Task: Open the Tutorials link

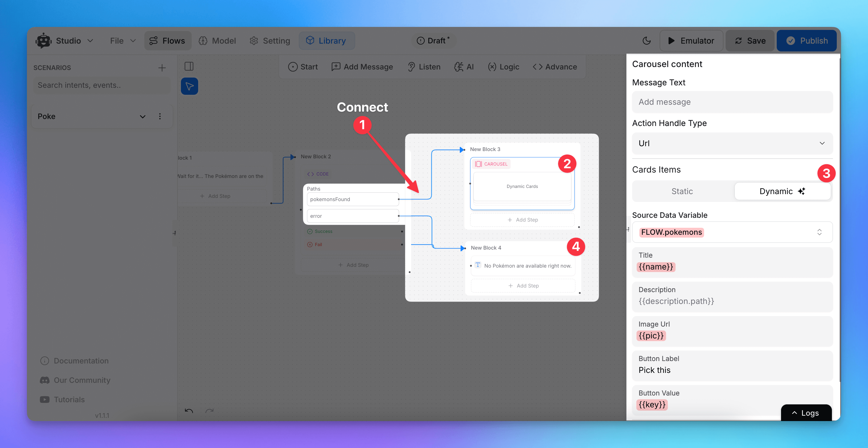Action: [62, 400]
